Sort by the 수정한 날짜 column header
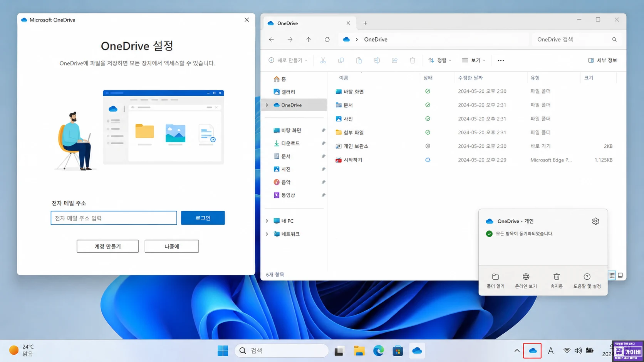This screenshot has height=362, width=644. tap(470, 78)
